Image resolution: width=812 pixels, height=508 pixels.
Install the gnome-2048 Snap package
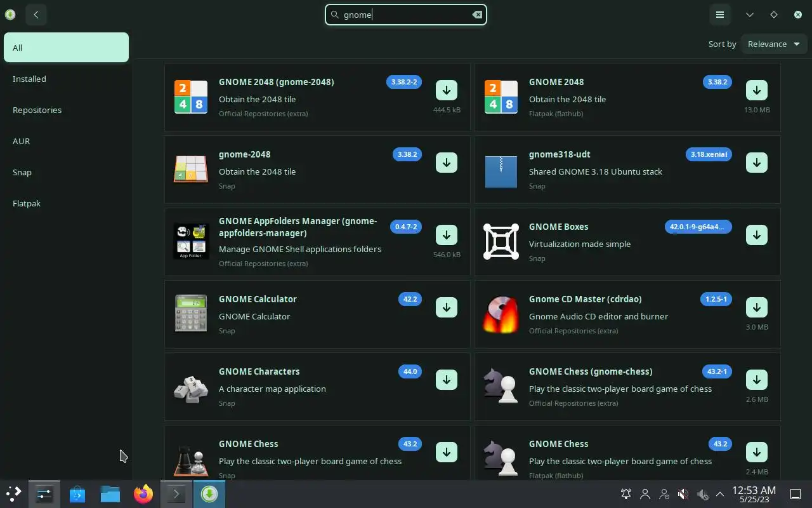pyautogui.click(x=447, y=163)
